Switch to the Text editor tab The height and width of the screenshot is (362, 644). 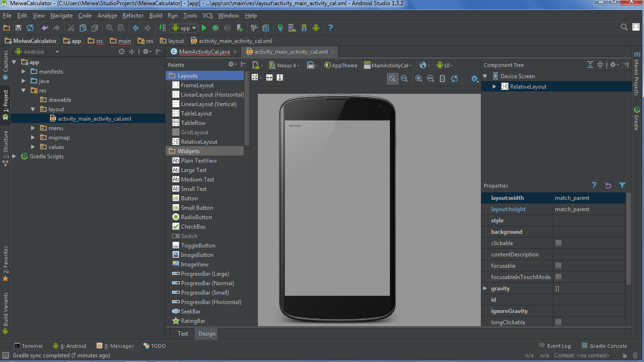[x=183, y=334]
